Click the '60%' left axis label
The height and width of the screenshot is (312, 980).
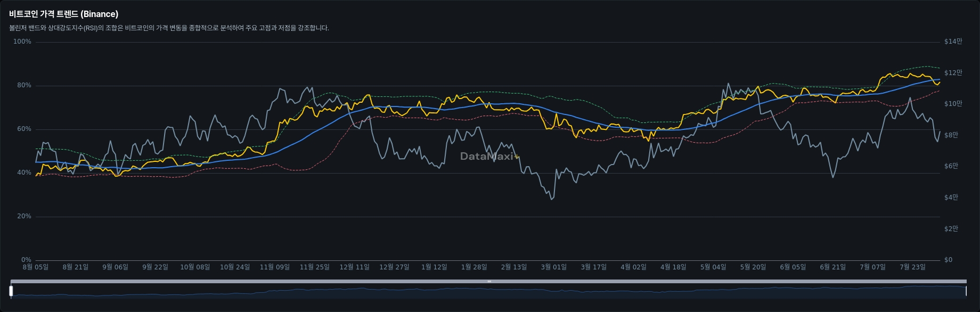(24, 129)
